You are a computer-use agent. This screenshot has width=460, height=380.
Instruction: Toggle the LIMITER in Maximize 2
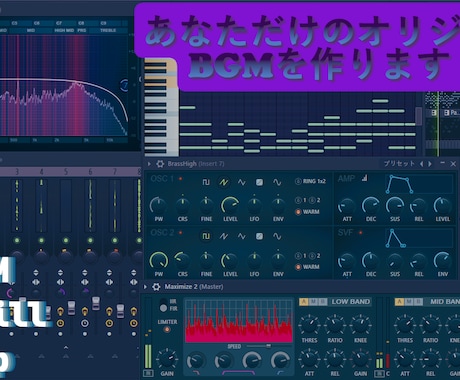click(x=167, y=329)
